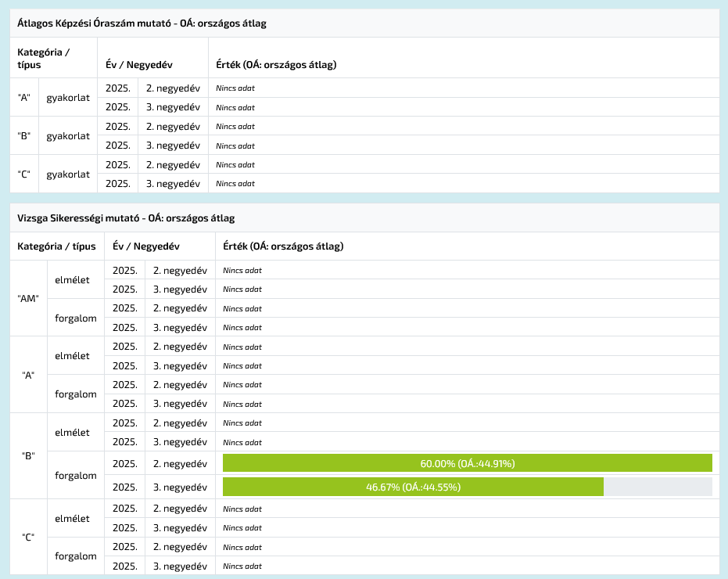Click the "C" elmélet cell in exam table
The height and width of the screenshot is (579, 728).
(72, 518)
